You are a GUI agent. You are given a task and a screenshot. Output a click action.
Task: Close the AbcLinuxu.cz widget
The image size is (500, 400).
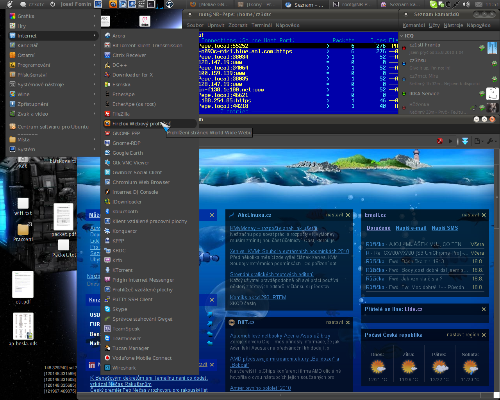click(348, 215)
